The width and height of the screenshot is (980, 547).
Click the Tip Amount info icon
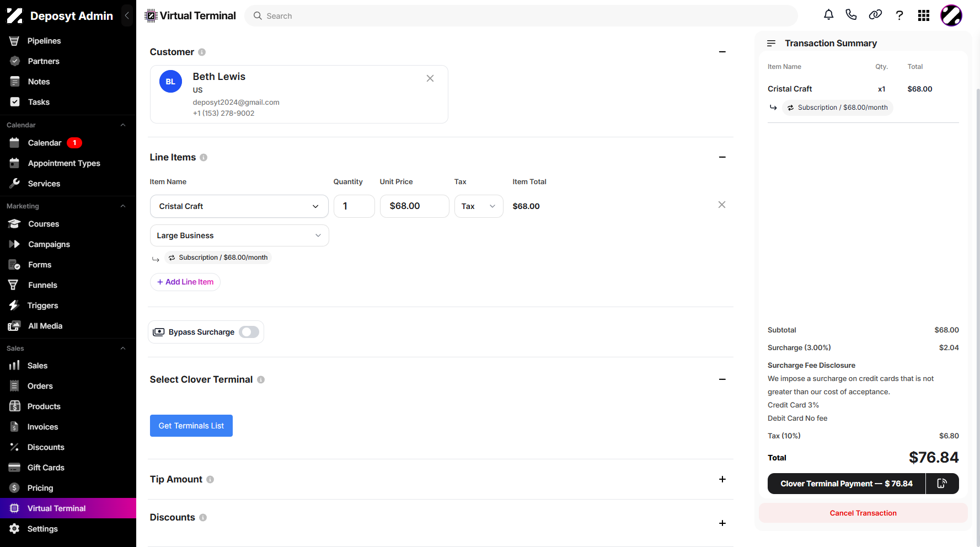210,479
